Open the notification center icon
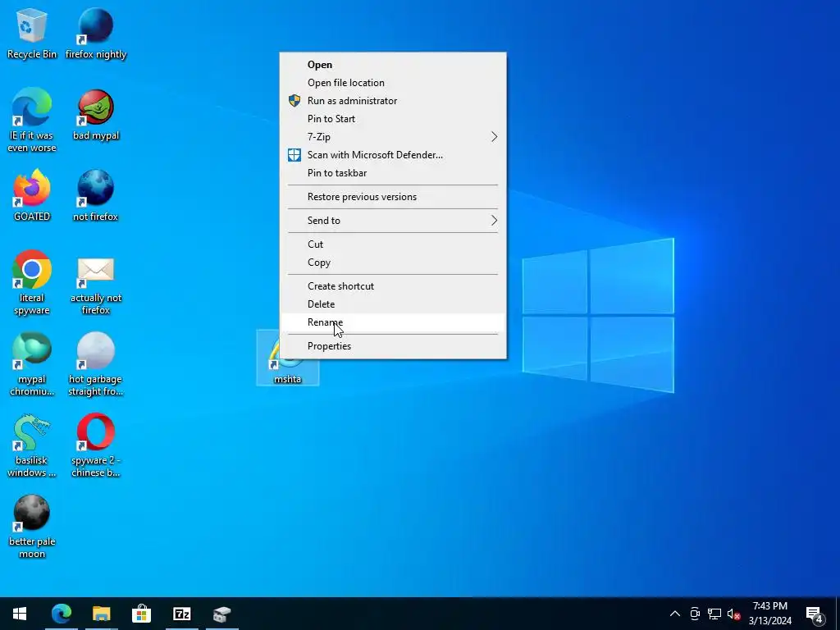840x630 pixels. coord(815,614)
